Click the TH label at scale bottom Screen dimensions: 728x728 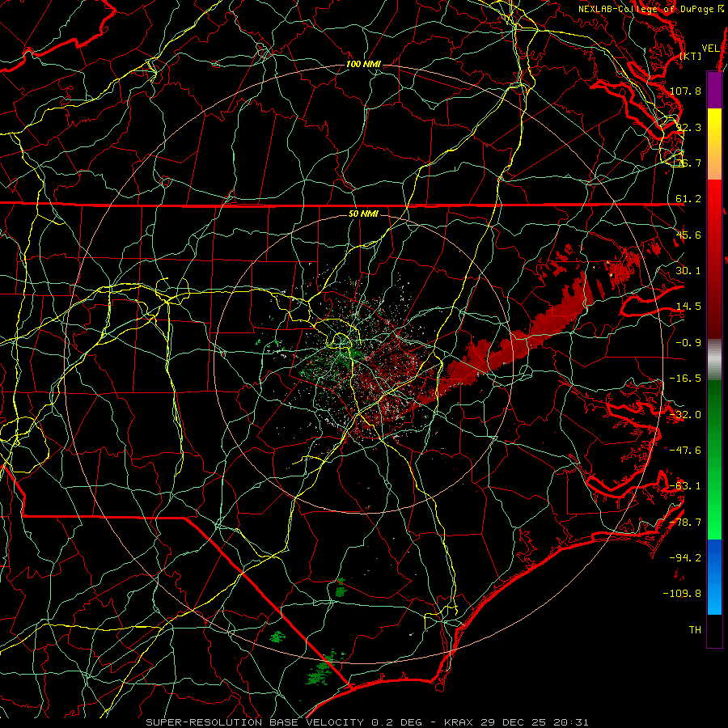click(695, 629)
